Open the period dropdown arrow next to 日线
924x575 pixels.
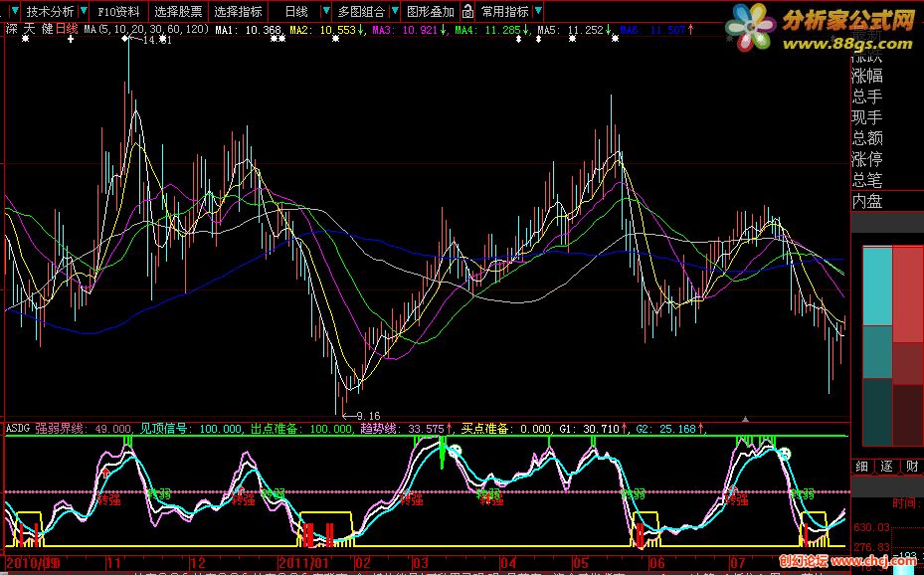[x=326, y=11]
